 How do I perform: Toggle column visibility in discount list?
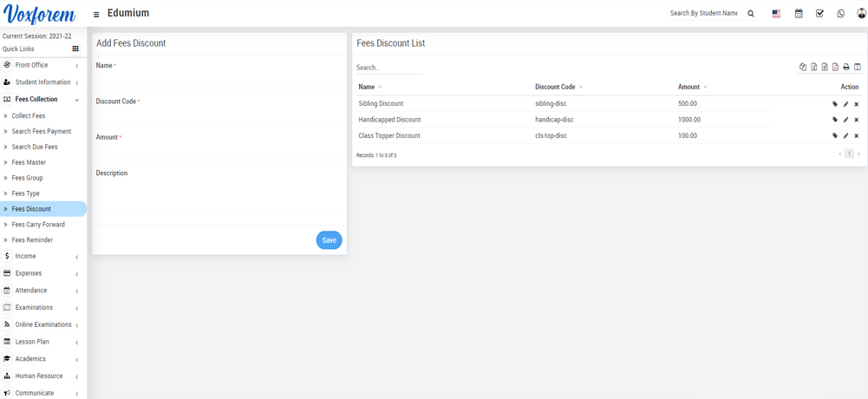[858, 67]
